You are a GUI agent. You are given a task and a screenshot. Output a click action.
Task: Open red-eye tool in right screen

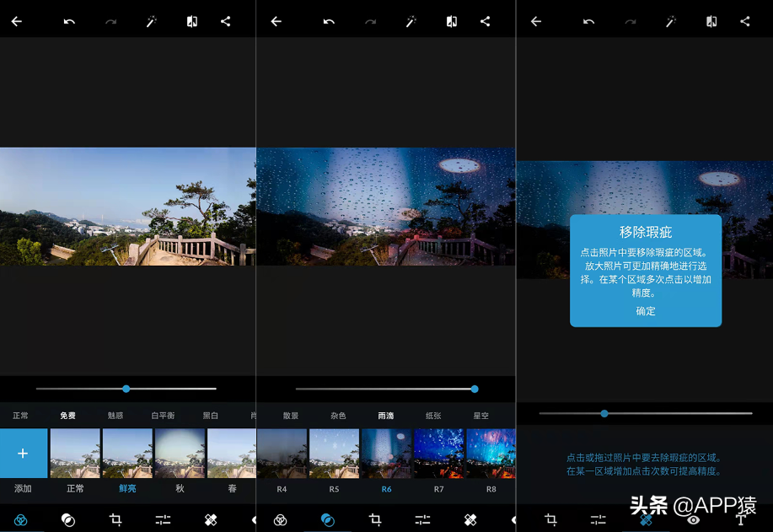click(x=693, y=519)
